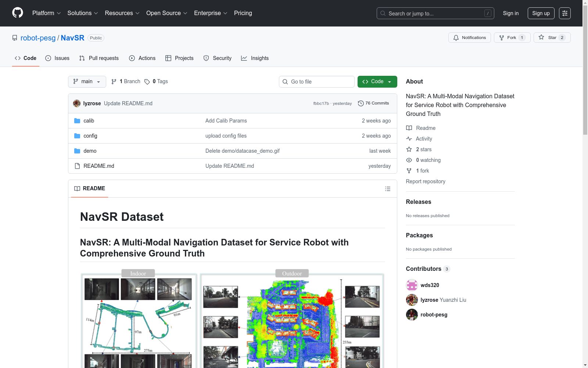Open the Security tab
Screen dimensions: 588x368
(218, 58)
